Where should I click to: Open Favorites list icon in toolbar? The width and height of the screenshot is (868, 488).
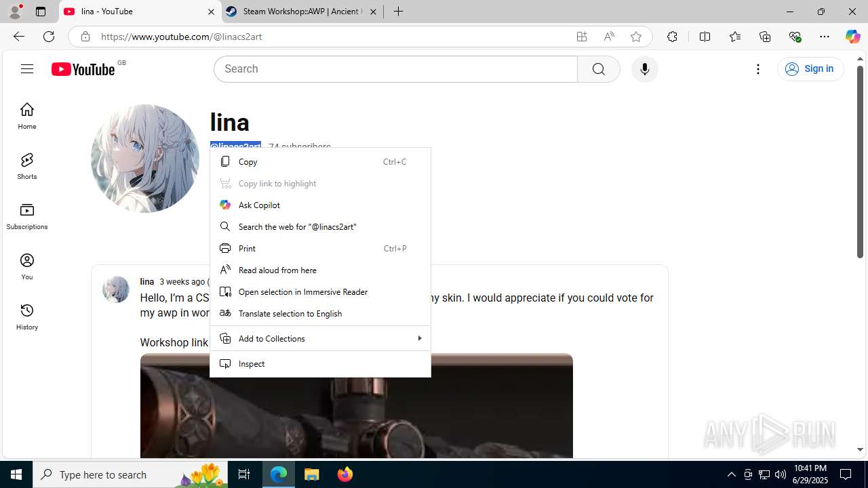735,37
